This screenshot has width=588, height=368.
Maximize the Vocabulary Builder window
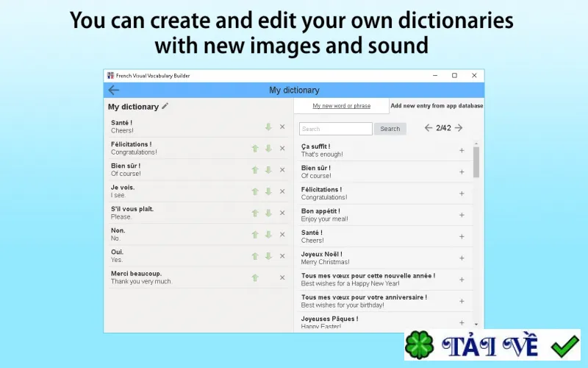point(454,76)
